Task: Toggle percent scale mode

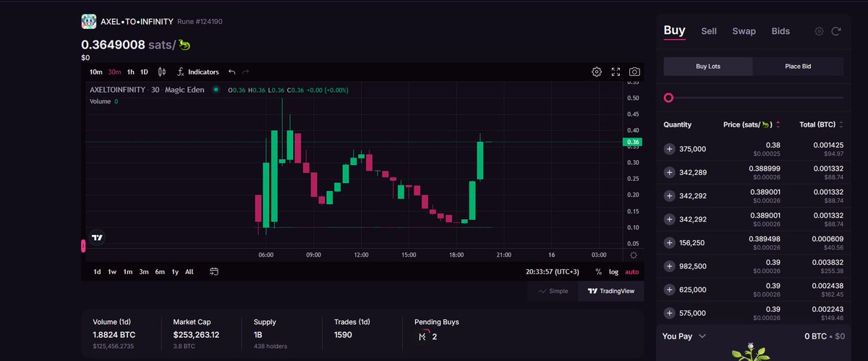Action: (x=598, y=272)
